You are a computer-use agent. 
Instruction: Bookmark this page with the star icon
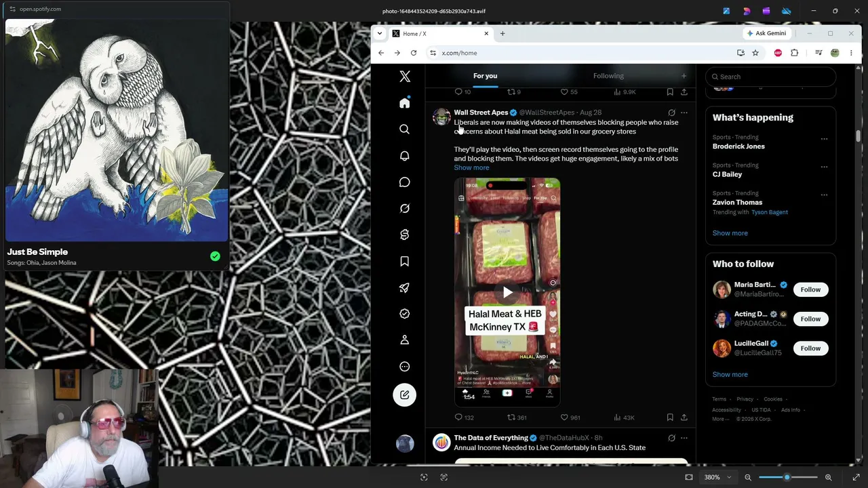click(755, 53)
